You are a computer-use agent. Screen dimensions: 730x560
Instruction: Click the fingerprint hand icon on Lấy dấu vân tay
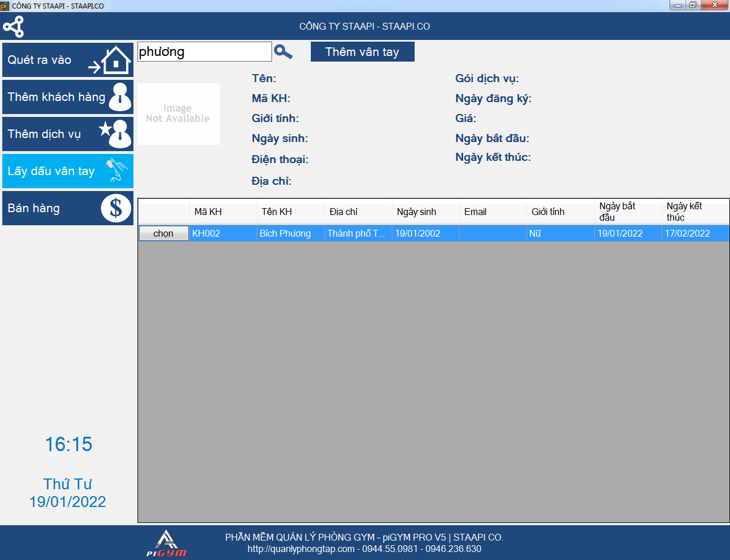coord(116,171)
